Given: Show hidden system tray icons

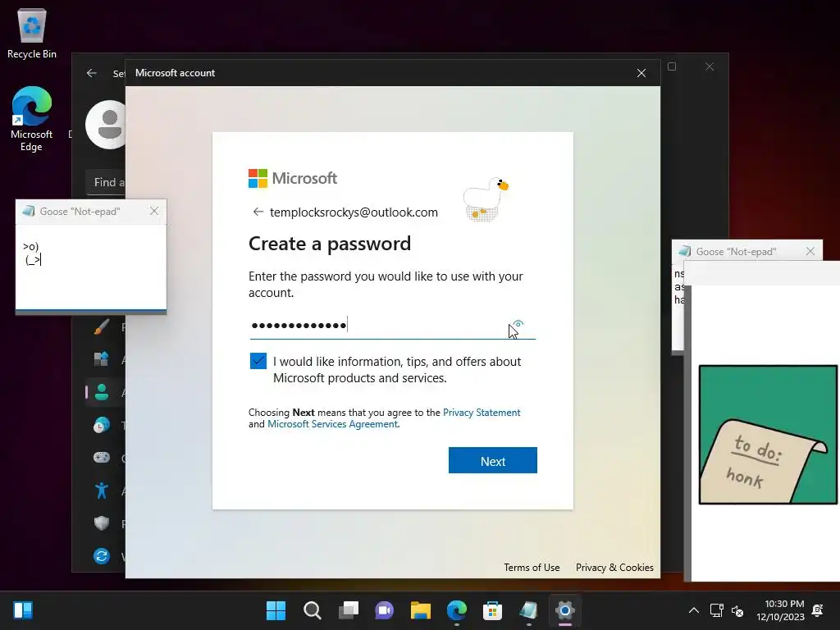Looking at the screenshot, I should (x=694, y=610).
